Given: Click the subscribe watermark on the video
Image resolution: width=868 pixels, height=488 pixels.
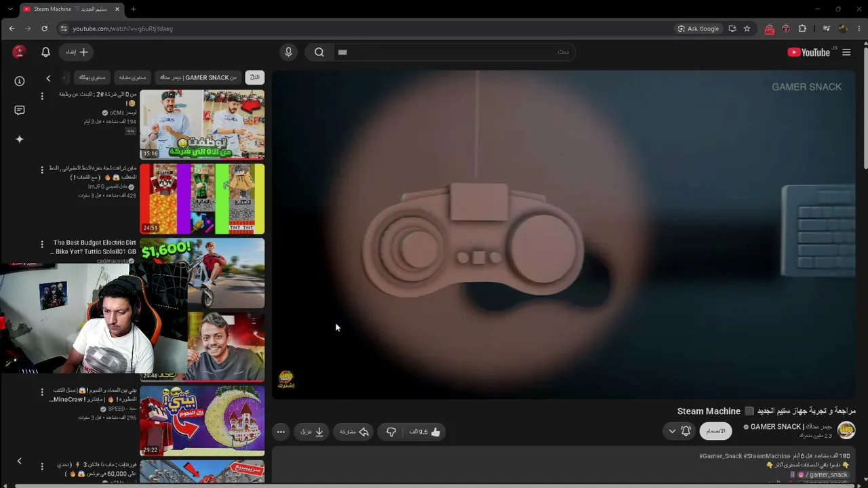Looking at the screenshot, I should tap(286, 380).
